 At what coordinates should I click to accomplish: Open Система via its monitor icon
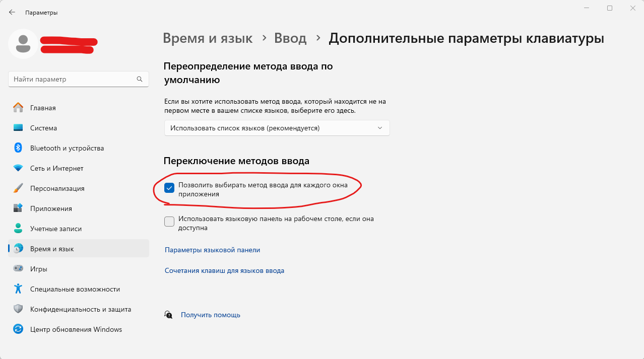pos(18,128)
